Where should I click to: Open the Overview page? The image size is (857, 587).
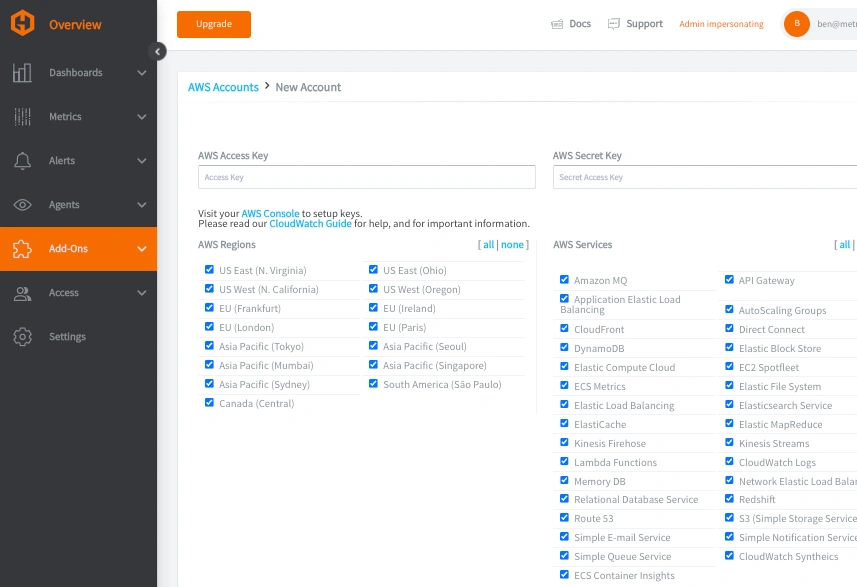point(75,25)
